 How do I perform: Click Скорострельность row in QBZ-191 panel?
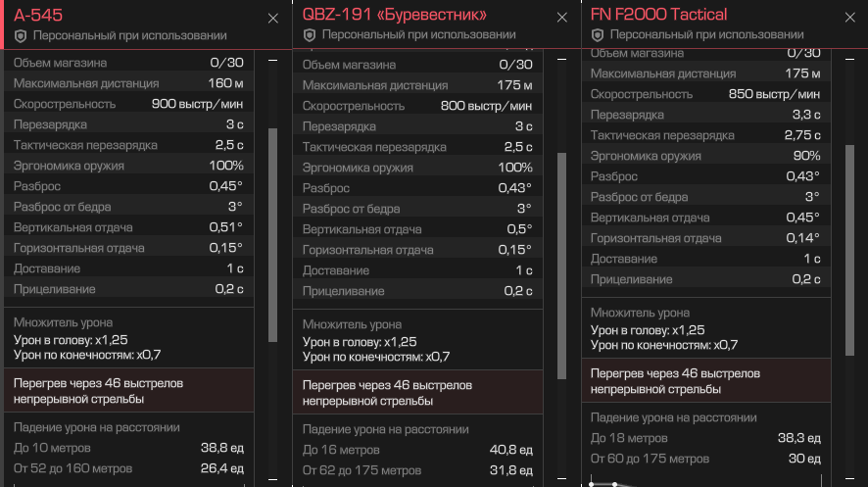[x=417, y=106]
